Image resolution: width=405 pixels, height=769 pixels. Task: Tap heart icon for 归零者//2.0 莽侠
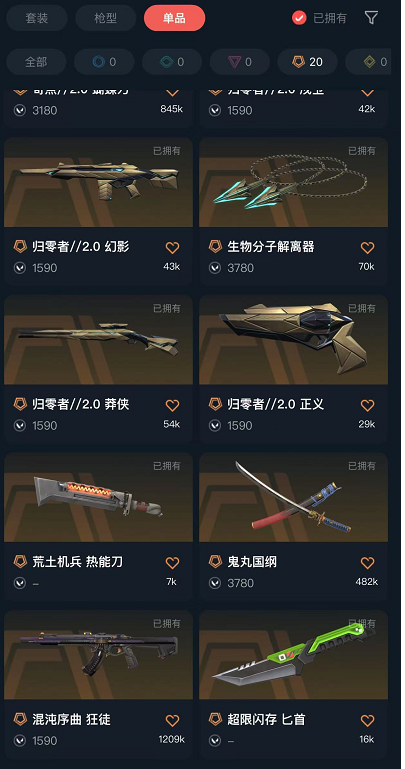[x=172, y=406]
